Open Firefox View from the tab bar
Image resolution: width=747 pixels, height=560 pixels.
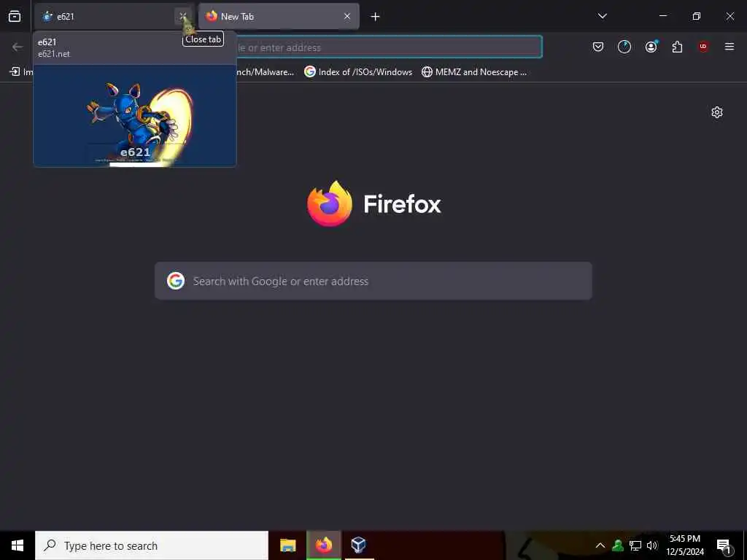tap(15, 16)
